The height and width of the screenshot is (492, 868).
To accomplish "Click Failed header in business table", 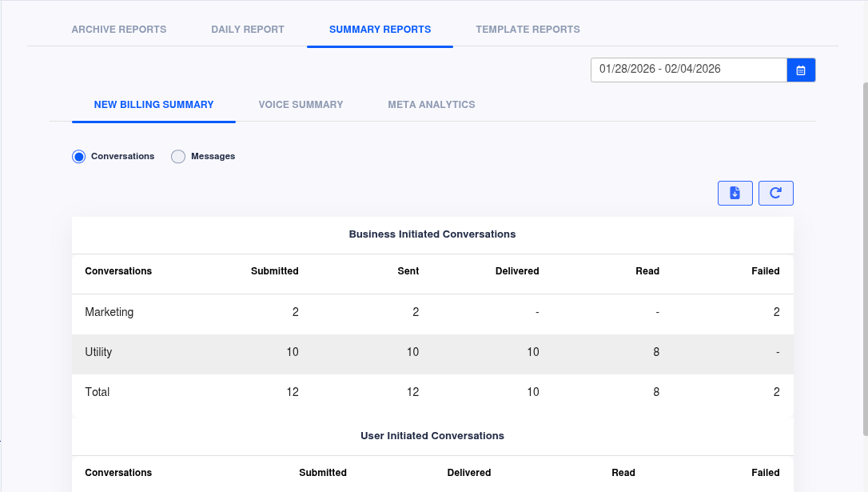I will [766, 271].
